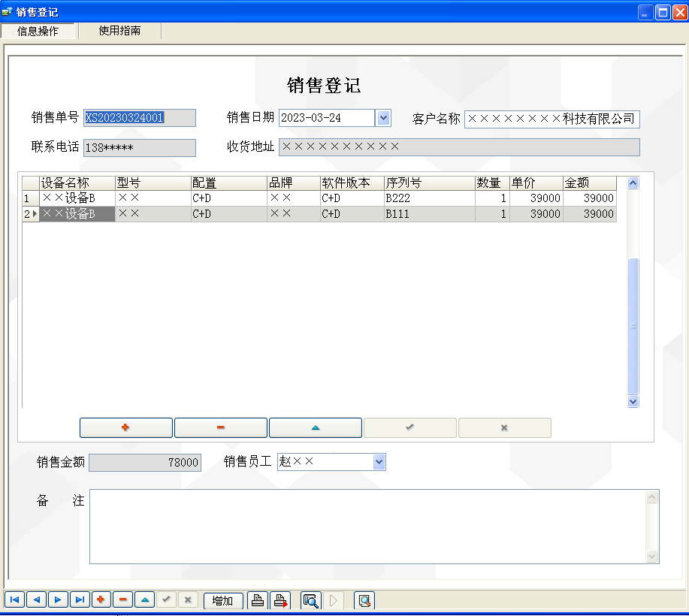This screenshot has height=616, width=689.
Task: Click row 1 金额 cell 39000
Action: tap(590, 198)
